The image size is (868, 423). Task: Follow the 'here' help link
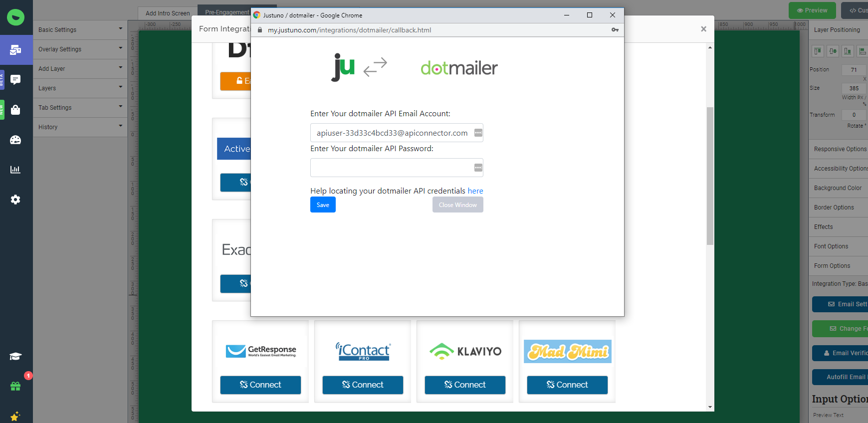pos(475,191)
